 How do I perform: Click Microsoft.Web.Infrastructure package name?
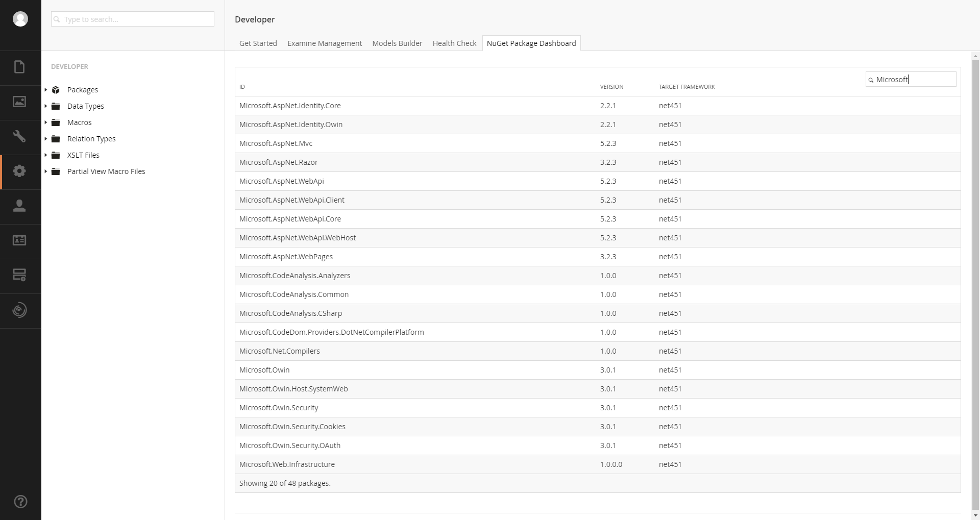tap(287, 464)
